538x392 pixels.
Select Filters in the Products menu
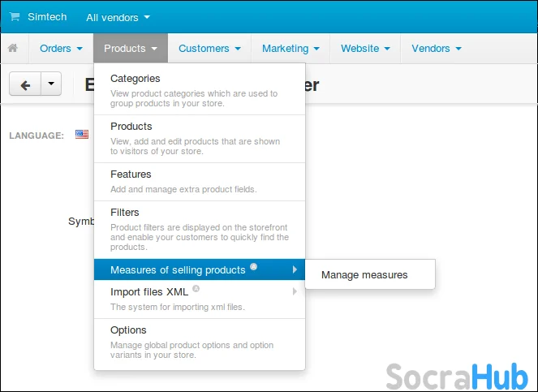pos(125,213)
